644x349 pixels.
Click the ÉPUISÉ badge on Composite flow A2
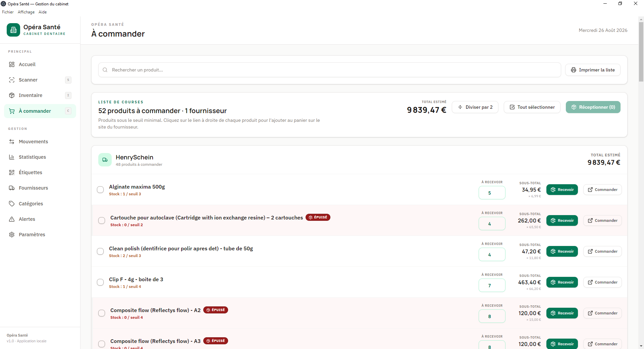(216, 310)
